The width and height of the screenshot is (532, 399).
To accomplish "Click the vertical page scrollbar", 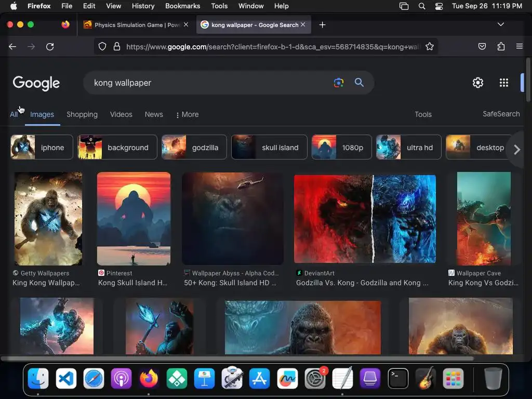I will (528, 79).
